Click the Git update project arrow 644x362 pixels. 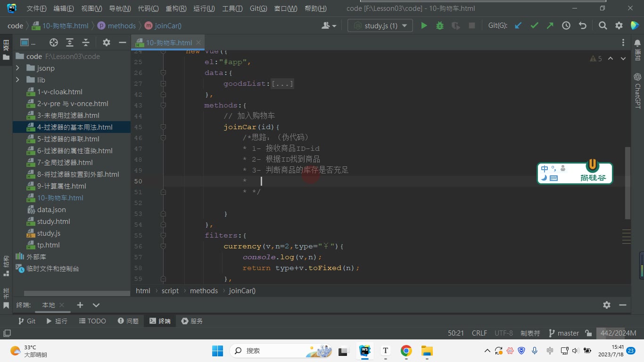click(x=518, y=26)
